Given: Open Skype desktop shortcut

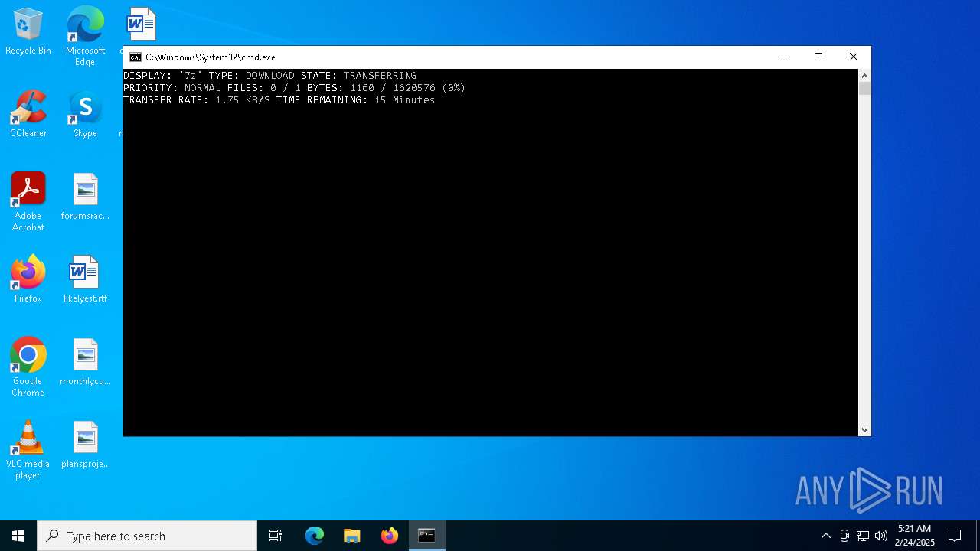Looking at the screenshot, I should pyautogui.click(x=85, y=115).
